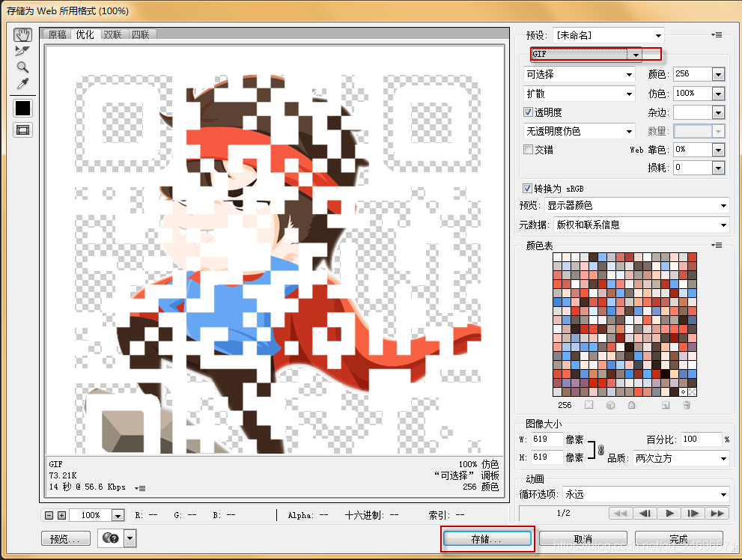
Task: Click the delete color trash icon
Action: pos(687,405)
